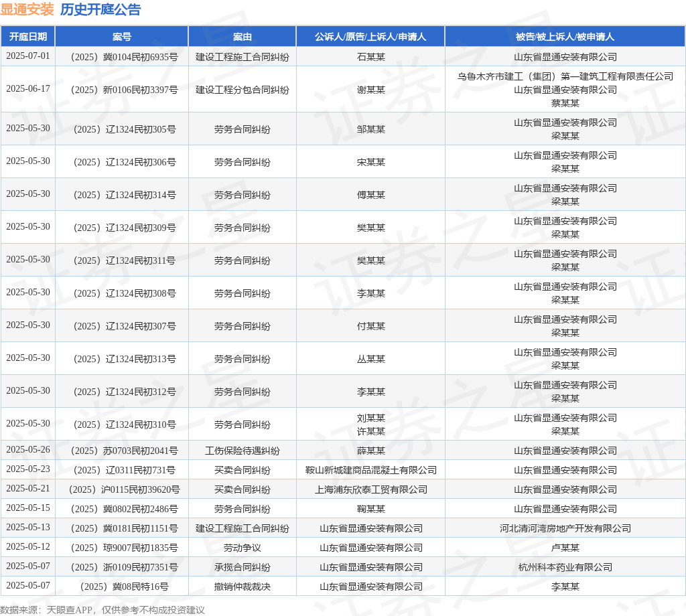Click the 开庭日期 column header

pos(28,37)
